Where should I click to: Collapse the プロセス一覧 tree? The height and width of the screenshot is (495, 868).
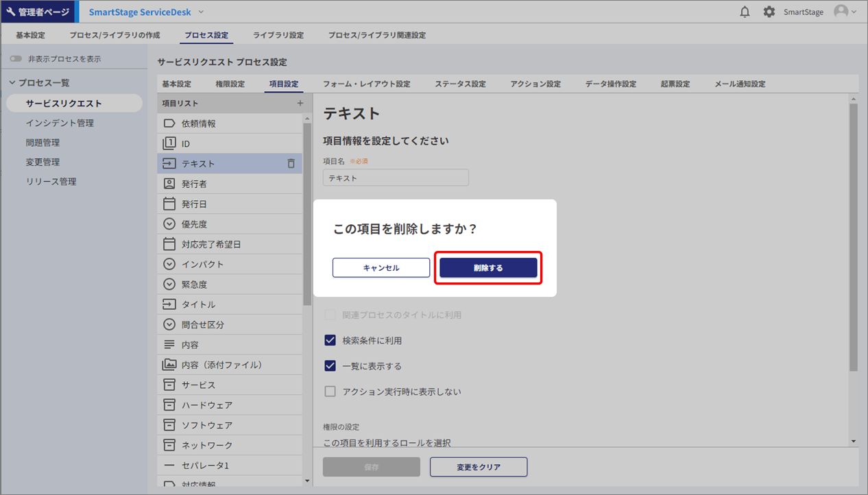click(12, 83)
